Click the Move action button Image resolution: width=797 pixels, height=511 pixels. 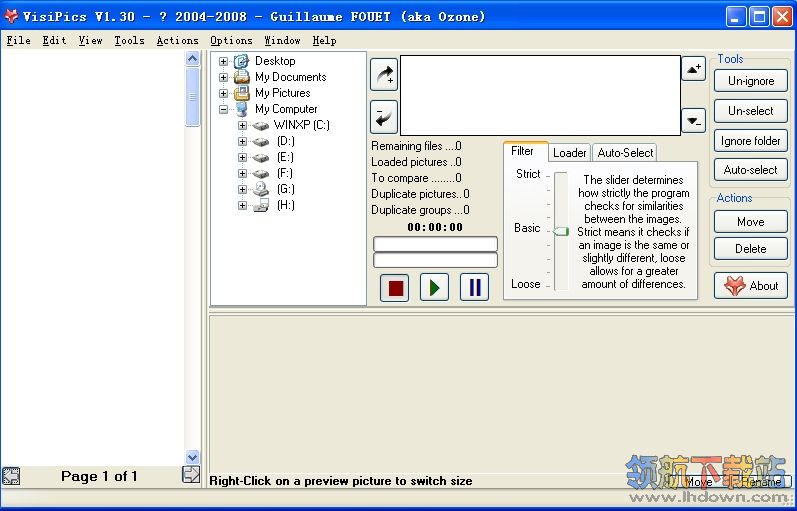751,222
